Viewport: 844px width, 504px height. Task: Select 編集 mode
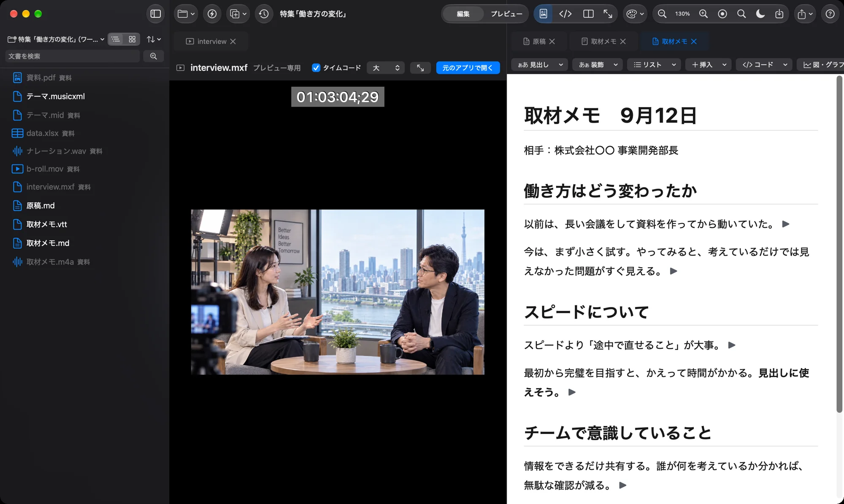(463, 14)
